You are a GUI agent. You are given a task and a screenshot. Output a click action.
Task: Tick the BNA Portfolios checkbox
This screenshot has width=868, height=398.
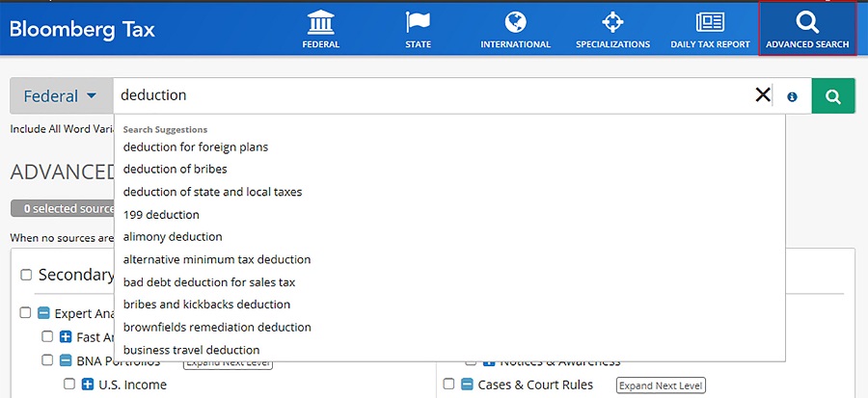pos(47,361)
